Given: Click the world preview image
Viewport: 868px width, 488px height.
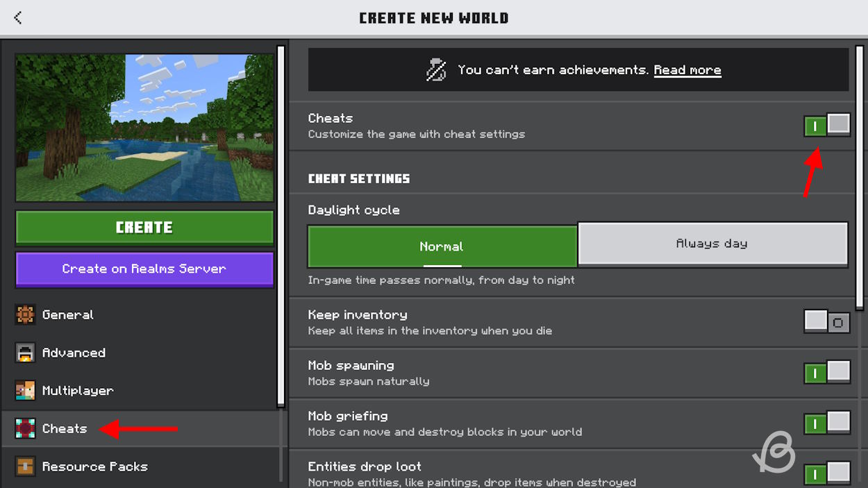Looking at the screenshot, I should (x=144, y=127).
